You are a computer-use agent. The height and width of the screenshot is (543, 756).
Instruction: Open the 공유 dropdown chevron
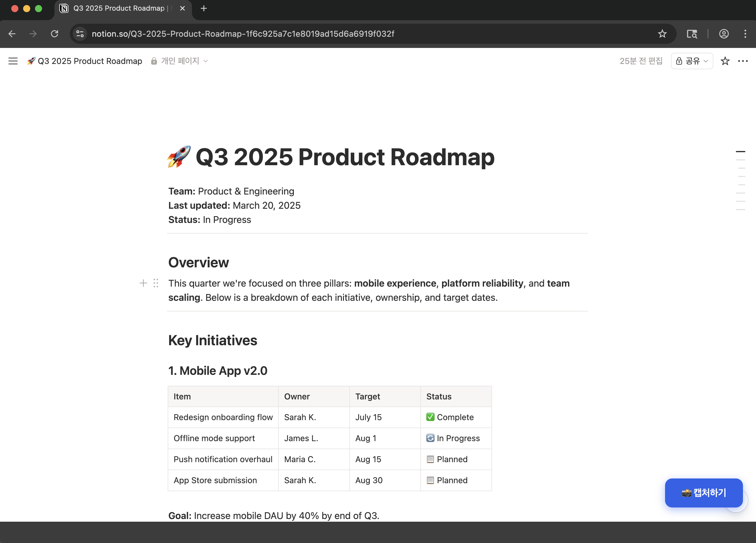click(706, 61)
